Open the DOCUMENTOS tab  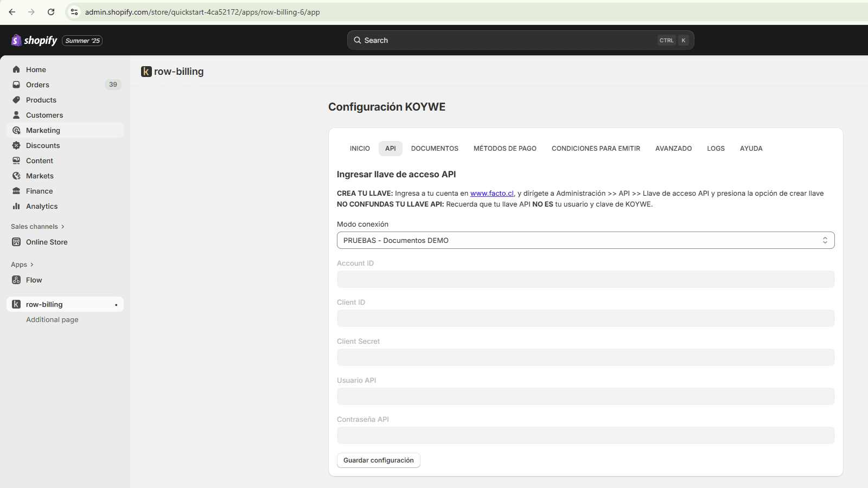[x=435, y=149]
